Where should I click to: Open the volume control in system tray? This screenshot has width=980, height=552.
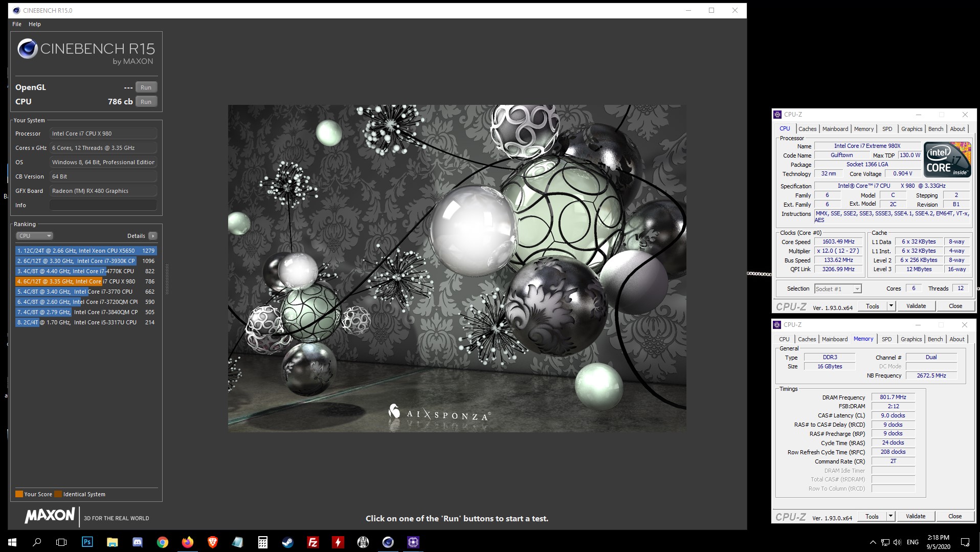[897, 542]
